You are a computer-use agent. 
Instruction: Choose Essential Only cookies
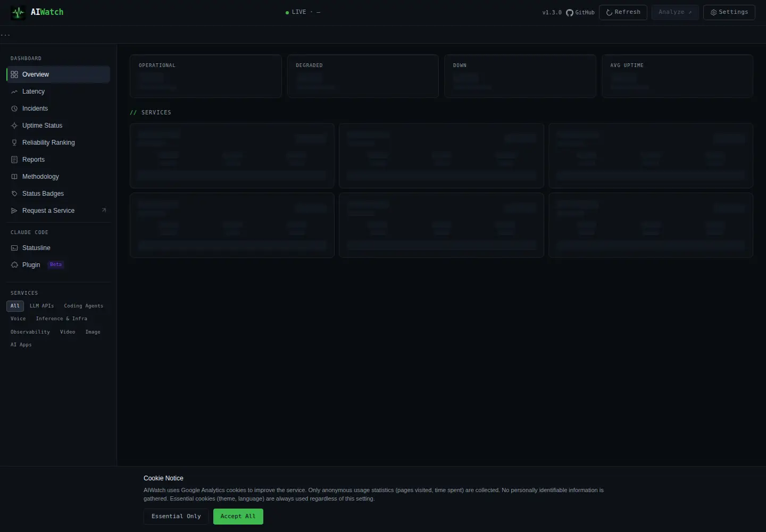click(176, 517)
